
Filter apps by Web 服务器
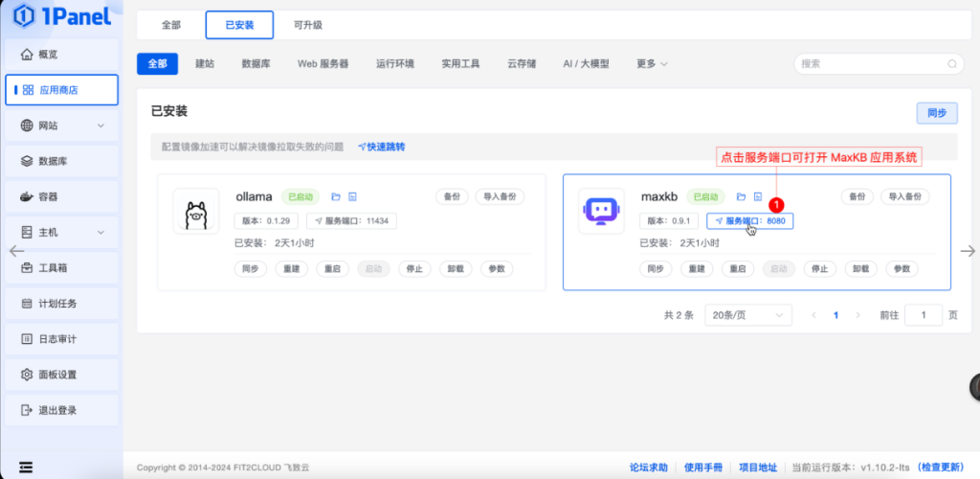tap(323, 64)
